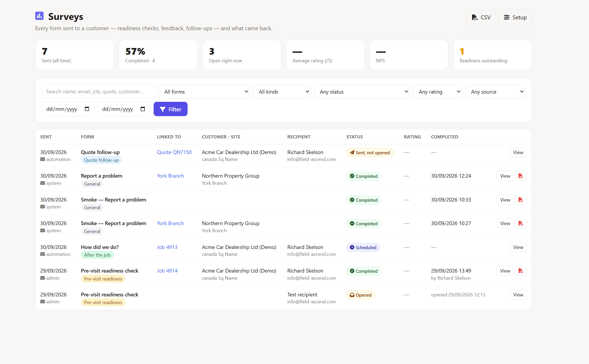589x364 pixels.
Task: Click the CSV file icon in the export button
Action: pyautogui.click(x=475, y=17)
